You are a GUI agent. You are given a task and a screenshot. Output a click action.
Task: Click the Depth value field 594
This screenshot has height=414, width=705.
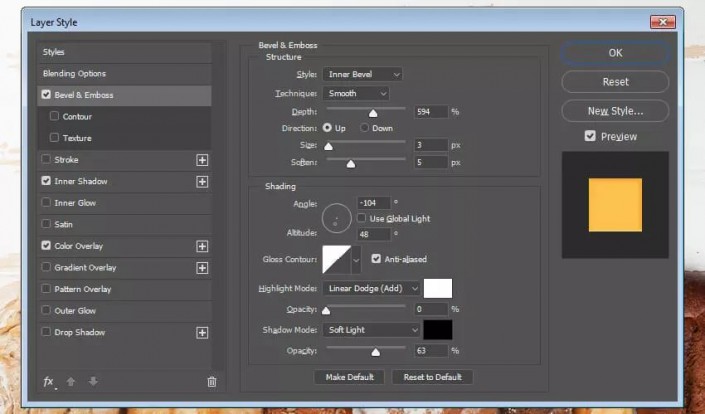click(431, 111)
